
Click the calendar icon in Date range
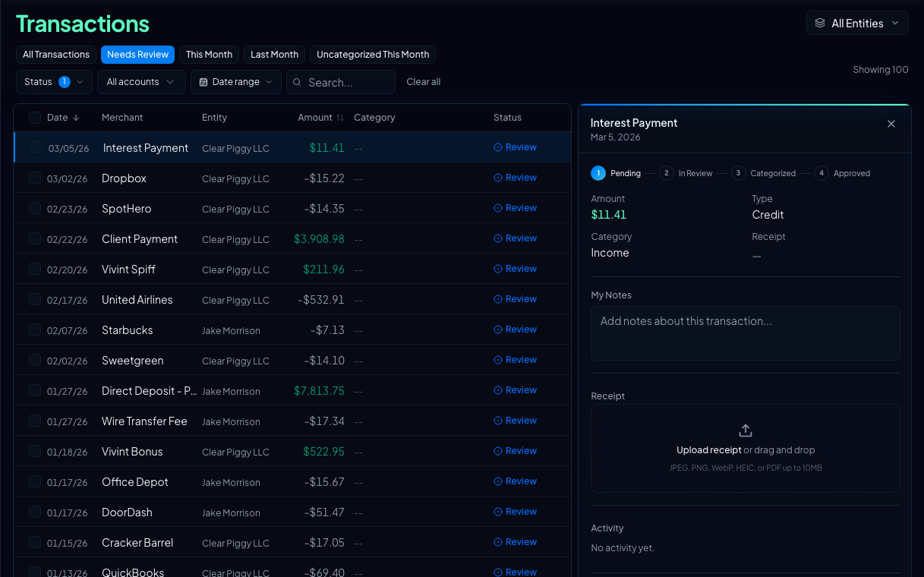pos(203,82)
